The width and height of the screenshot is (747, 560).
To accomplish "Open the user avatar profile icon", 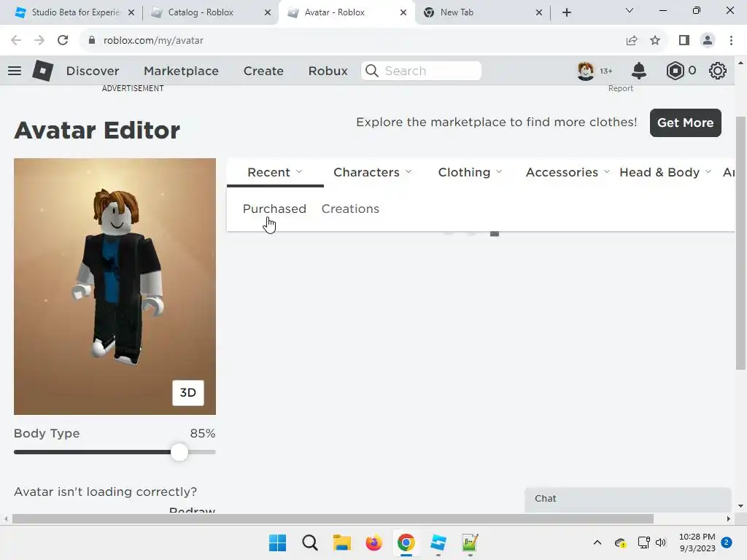I will click(x=586, y=71).
